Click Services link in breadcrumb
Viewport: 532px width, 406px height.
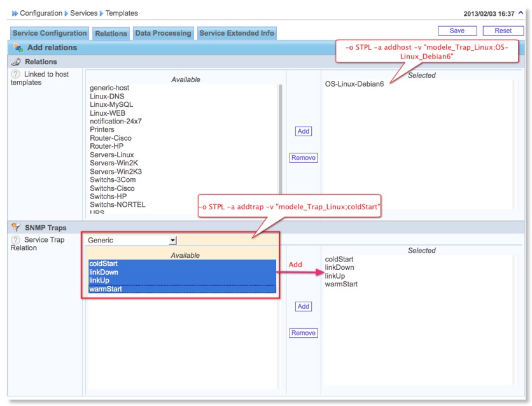pos(84,13)
